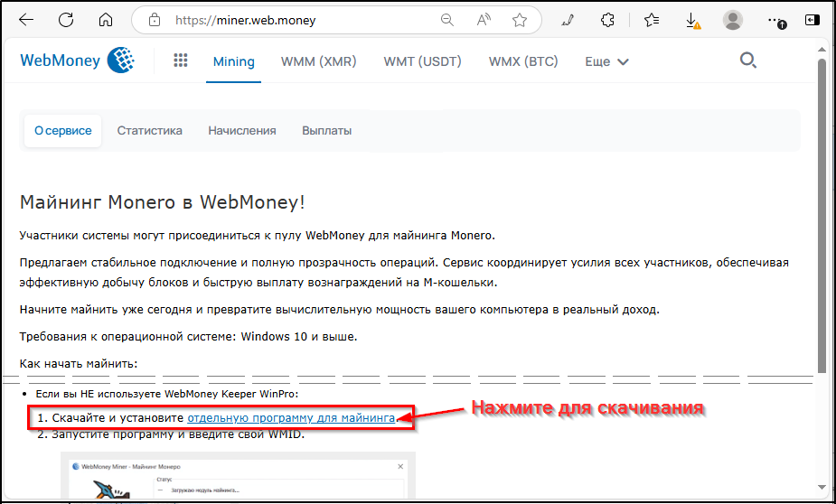Image resolution: width=836 pixels, height=504 pixels.
Task: Select the О сервисе tab
Action: (63, 131)
